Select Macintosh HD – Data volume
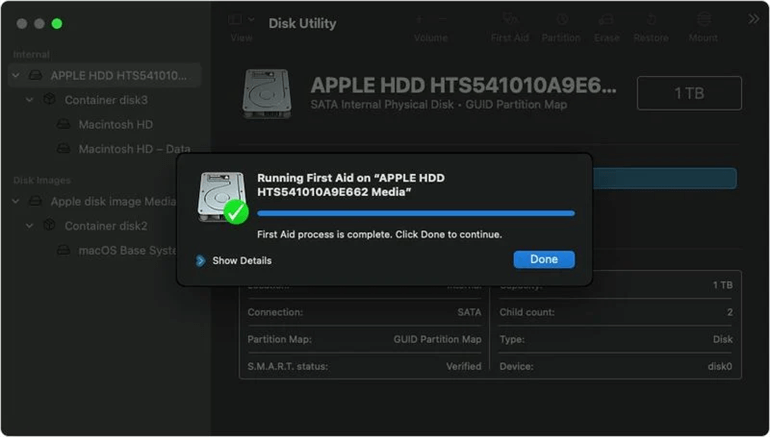 pos(134,149)
